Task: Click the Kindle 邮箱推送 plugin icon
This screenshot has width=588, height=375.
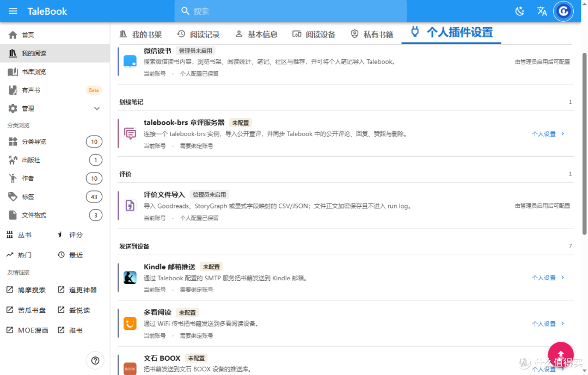Action: click(130, 278)
